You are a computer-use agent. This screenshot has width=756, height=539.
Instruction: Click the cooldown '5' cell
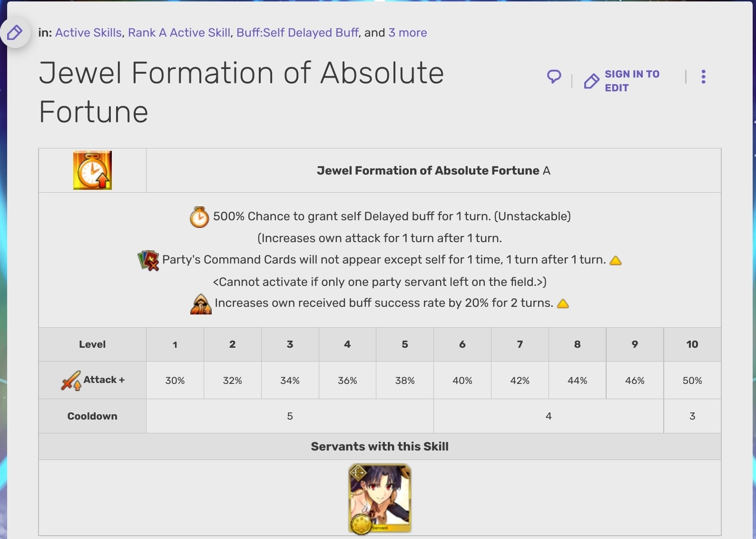290,416
